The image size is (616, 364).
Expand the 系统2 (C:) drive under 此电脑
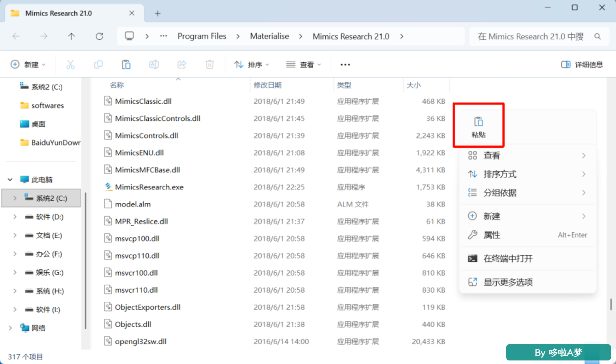(15, 198)
